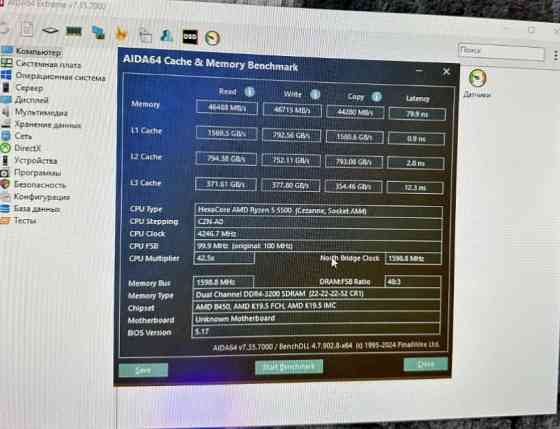Close benchmark dialog with X button
Image resolution: width=560 pixels, height=429 pixels.
click(x=446, y=72)
